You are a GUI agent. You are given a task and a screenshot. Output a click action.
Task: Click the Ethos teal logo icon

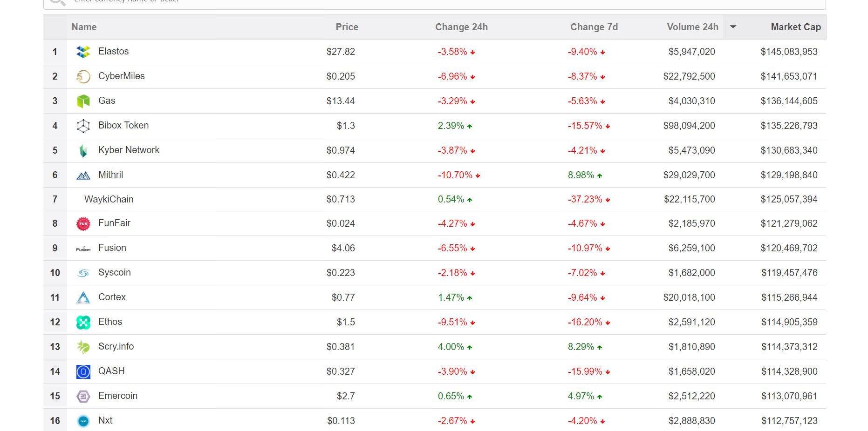[x=83, y=322]
